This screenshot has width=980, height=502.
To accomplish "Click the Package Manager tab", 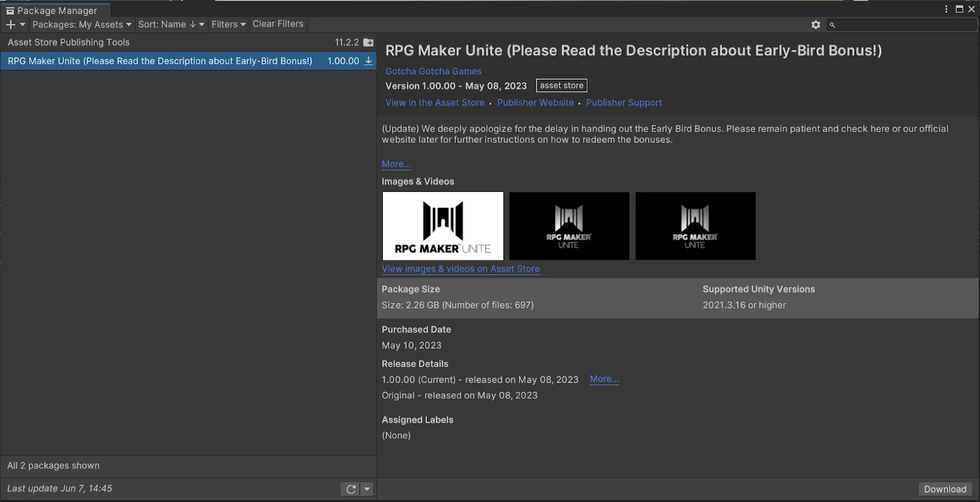I will [56, 10].
